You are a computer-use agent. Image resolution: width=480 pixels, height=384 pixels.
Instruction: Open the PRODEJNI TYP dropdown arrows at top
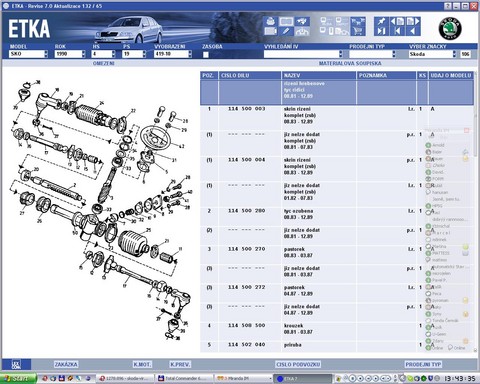tap(394, 54)
